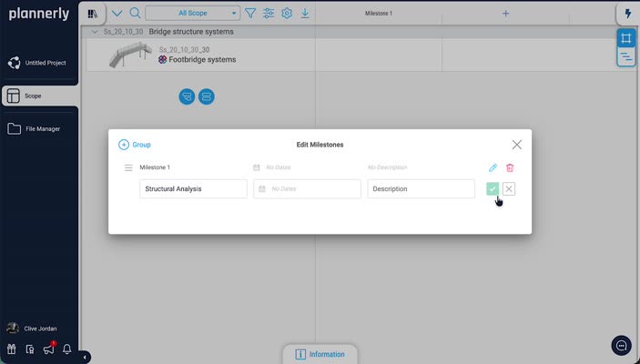The height and width of the screenshot is (364, 640).
Task: Switch to the frame grid view icon
Action: (626, 39)
